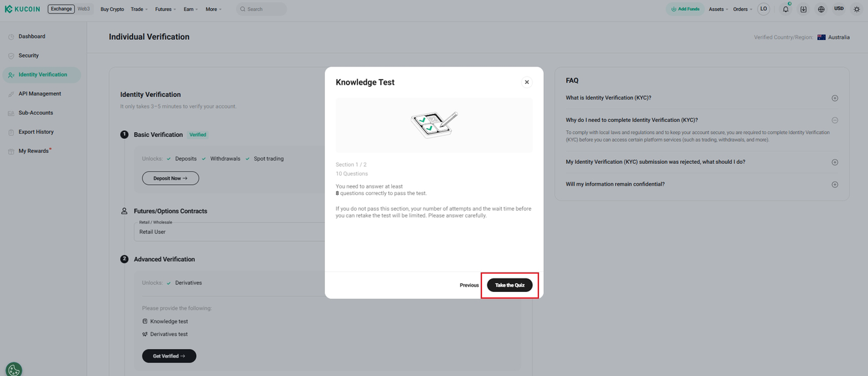This screenshot has width=868, height=376.
Task: Switch theme with the sun icon
Action: [x=856, y=9]
